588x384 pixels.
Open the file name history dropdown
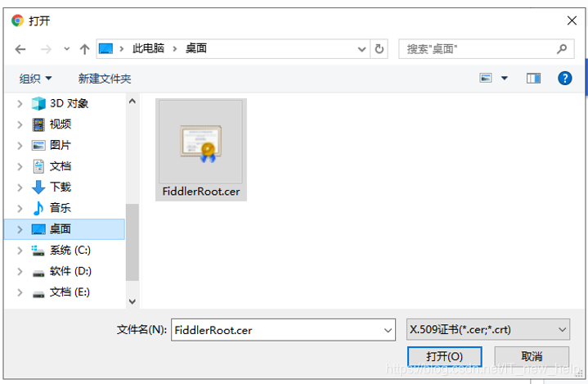tap(388, 330)
